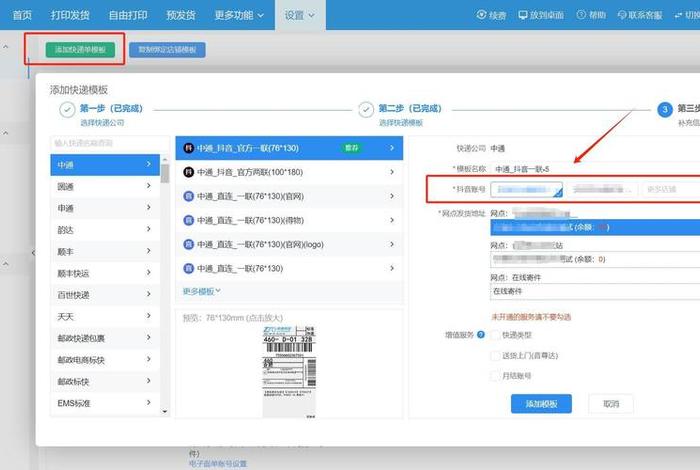Collapse the left sidebar with the arrow
The width and height of the screenshot is (700, 470).
click(33, 253)
